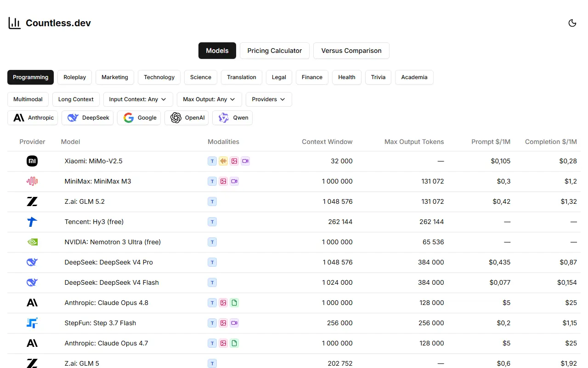Screen dimensions: 588x368
Task: Filter models by Anthropic provider
Action: 33,118
